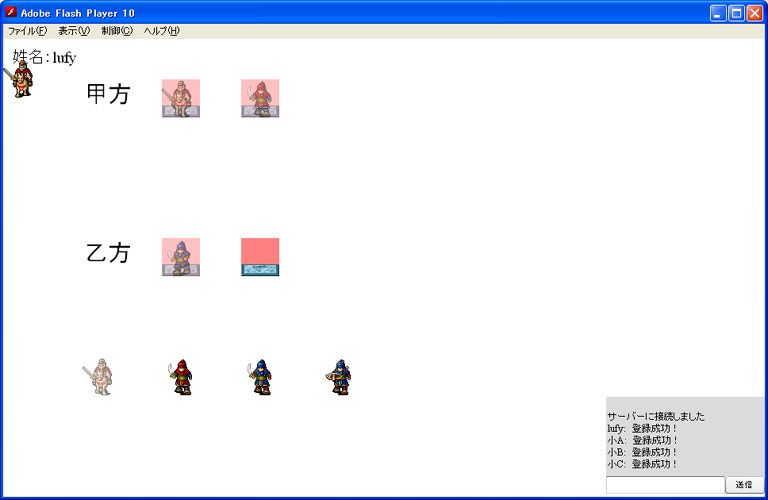Click the chat message input field
The width and height of the screenshot is (768, 500).
[665, 485]
